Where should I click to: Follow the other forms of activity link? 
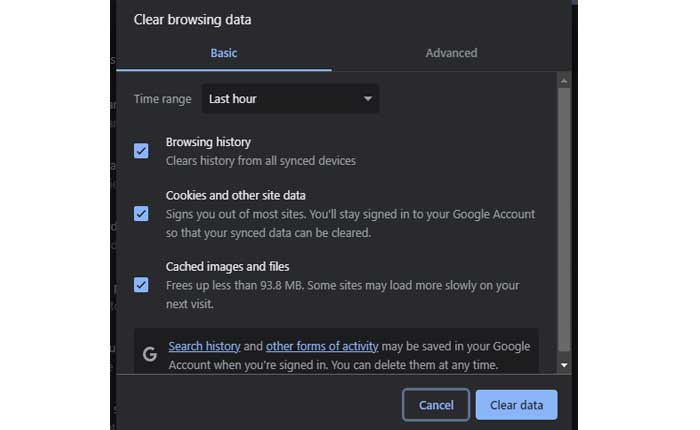322,346
